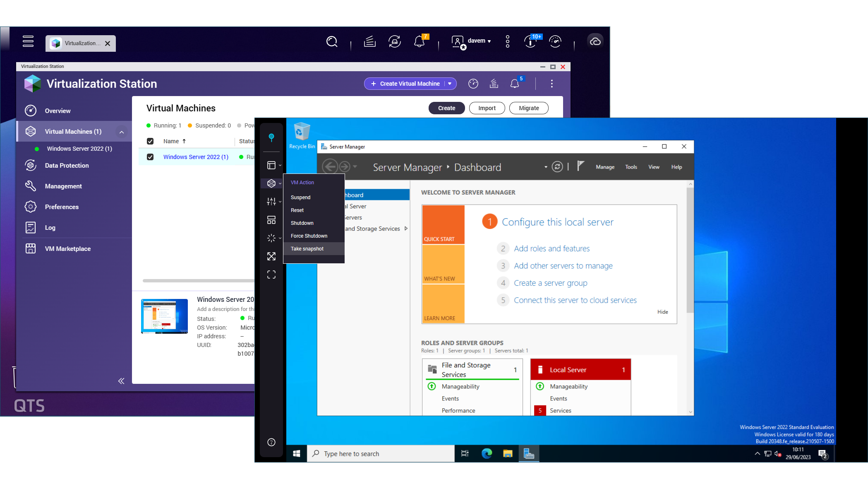
Task: Open the davem user dropdown
Action: click(x=480, y=41)
